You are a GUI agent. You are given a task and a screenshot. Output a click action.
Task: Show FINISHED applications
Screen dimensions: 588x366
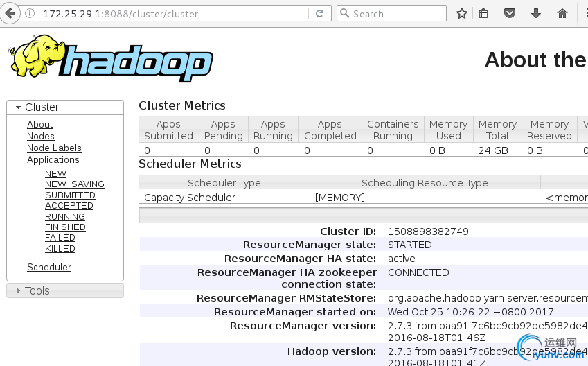[65, 227]
